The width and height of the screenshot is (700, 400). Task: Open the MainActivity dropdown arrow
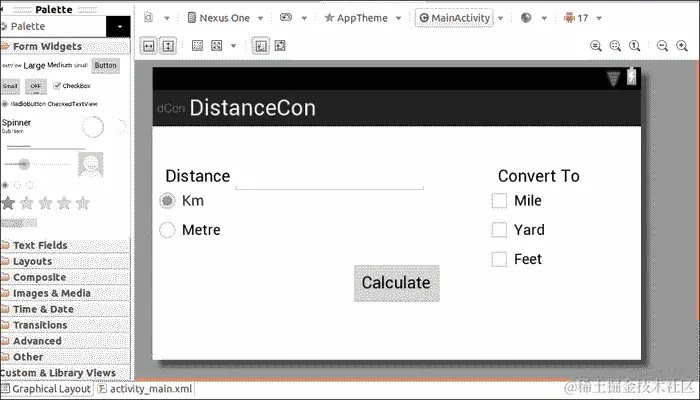pyautogui.click(x=500, y=18)
